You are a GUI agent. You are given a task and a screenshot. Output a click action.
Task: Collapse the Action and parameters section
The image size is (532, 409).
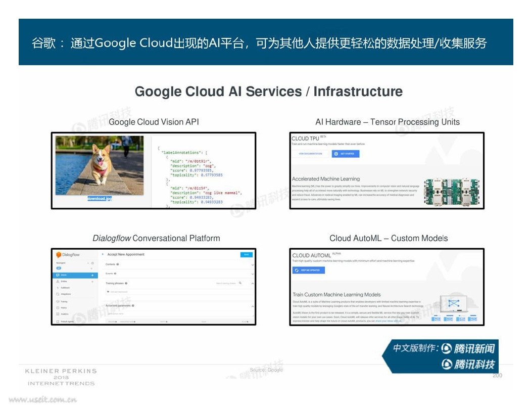coord(253,306)
